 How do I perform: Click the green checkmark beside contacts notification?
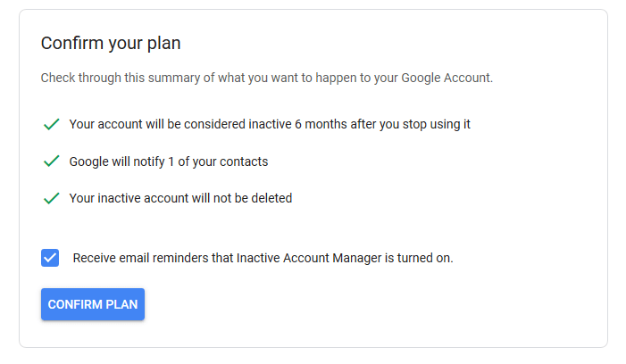click(x=51, y=161)
